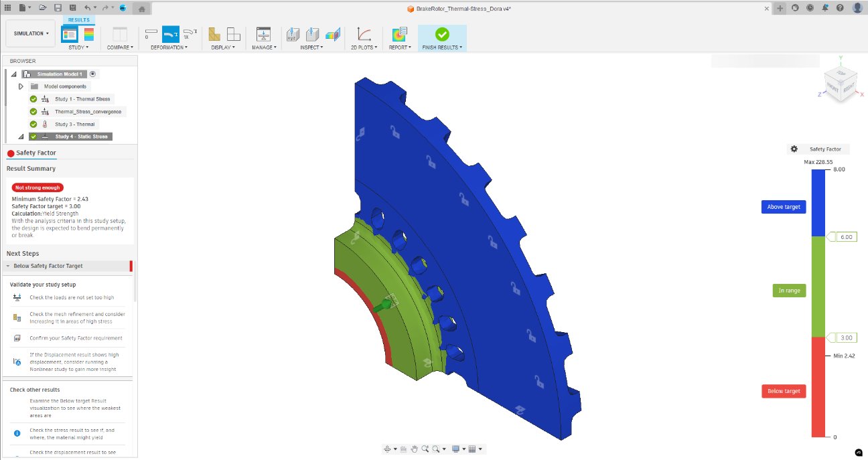The width and height of the screenshot is (868, 460).
Task: Expand the Model components tree node
Action: pos(21,86)
